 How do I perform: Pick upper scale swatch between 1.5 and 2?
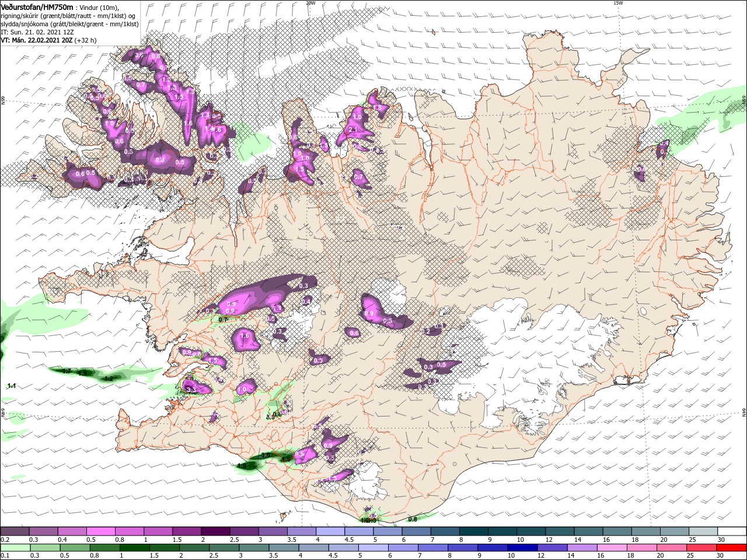point(186,531)
